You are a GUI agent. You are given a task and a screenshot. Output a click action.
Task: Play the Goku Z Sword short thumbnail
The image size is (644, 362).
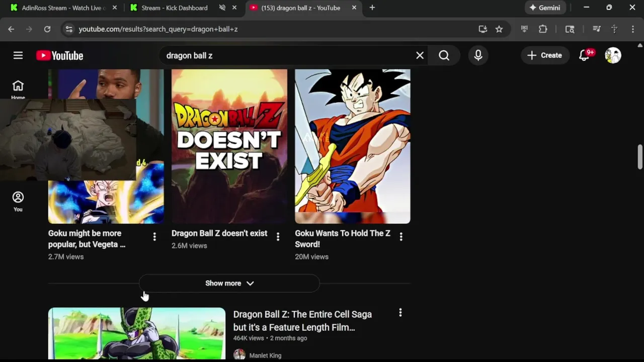point(353,146)
